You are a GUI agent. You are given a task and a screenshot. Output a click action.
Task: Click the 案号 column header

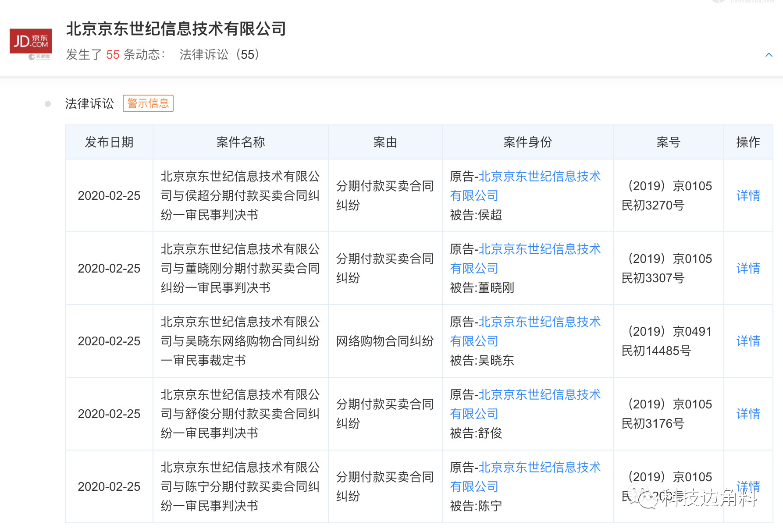(669, 142)
